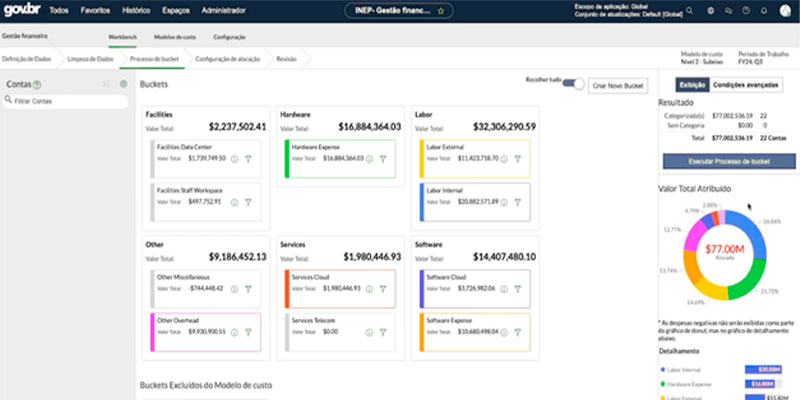The height and width of the screenshot is (400, 800).
Task: Click blue 26.86% donut segment
Action: 752,231
